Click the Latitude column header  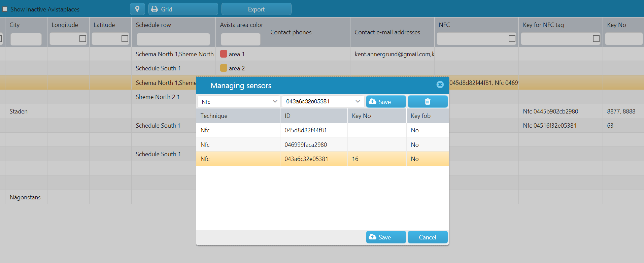pos(110,25)
